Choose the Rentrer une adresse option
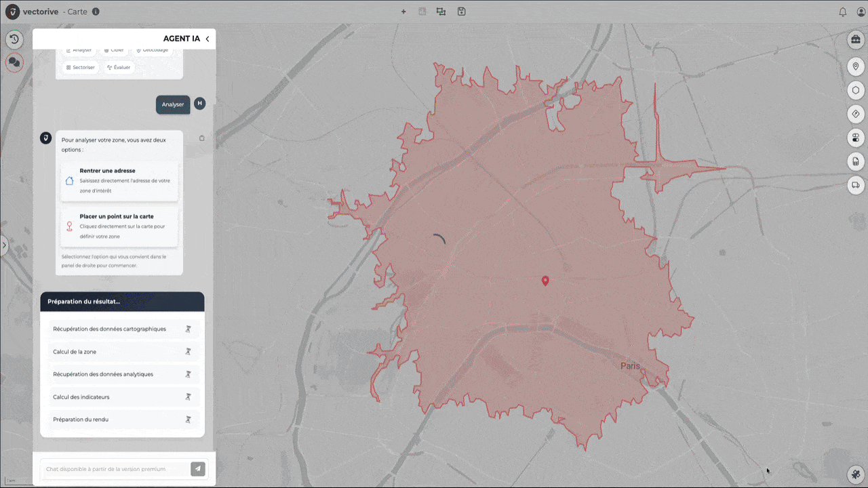Viewport: 868px width, 488px height. coord(119,180)
